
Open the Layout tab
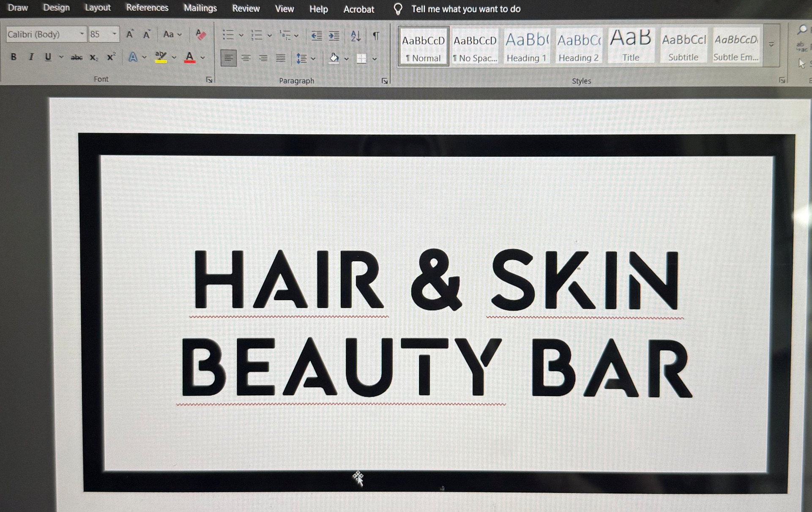[98, 8]
